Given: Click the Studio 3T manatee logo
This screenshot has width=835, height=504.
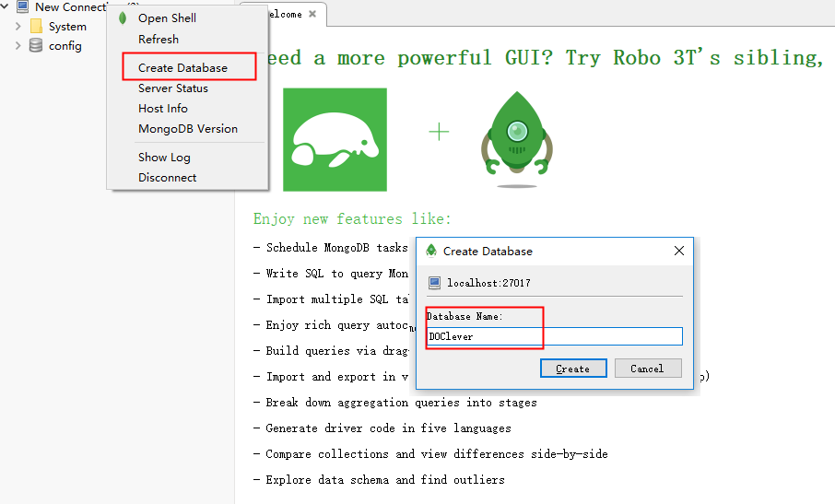Looking at the screenshot, I should [x=335, y=139].
